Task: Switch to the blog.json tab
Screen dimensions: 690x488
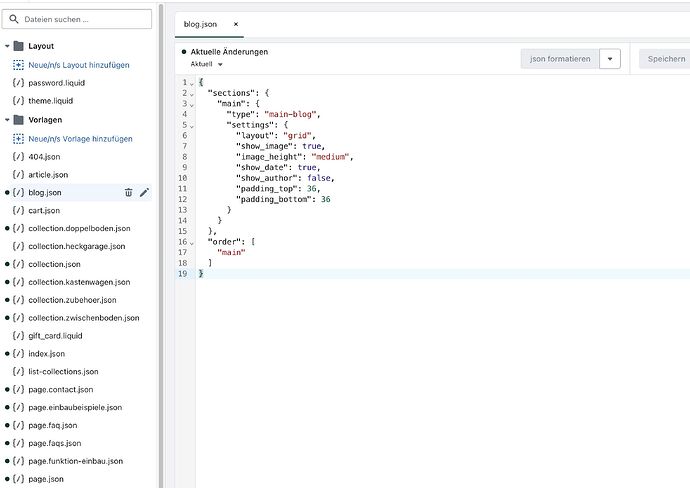Action: pyautogui.click(x=201, y=23)
